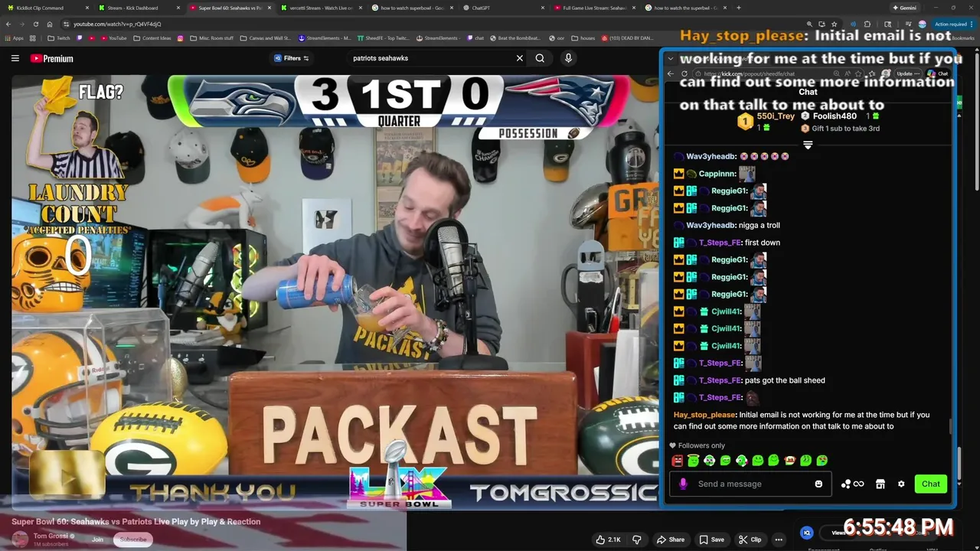980x551 pixels.
Task: Open Canvas and Wall St bookmark folder
Action: (265, 38)
